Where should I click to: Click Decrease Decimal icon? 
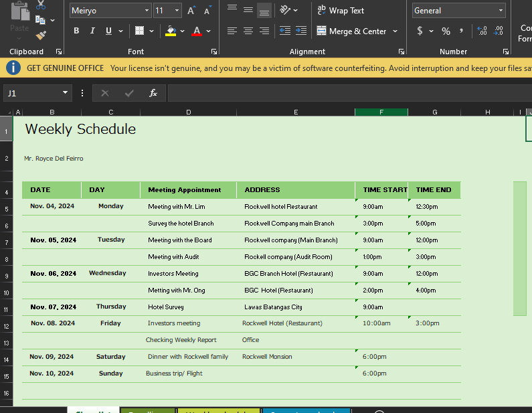point(499,31)
